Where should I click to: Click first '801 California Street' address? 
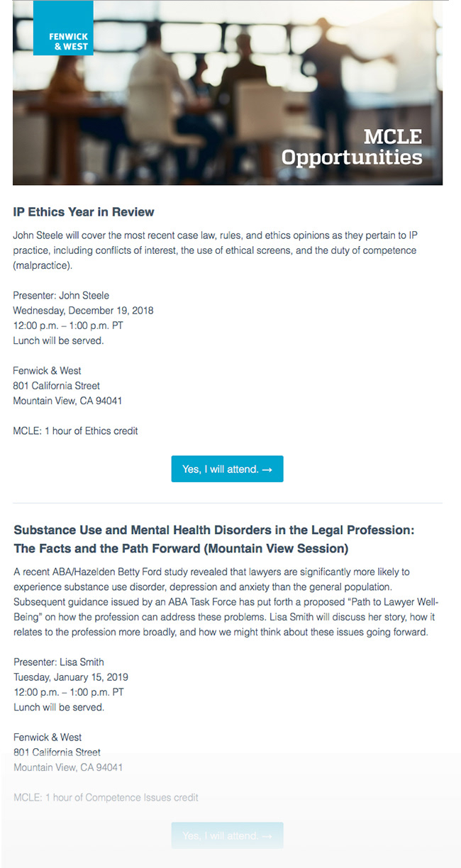point(57,386)
